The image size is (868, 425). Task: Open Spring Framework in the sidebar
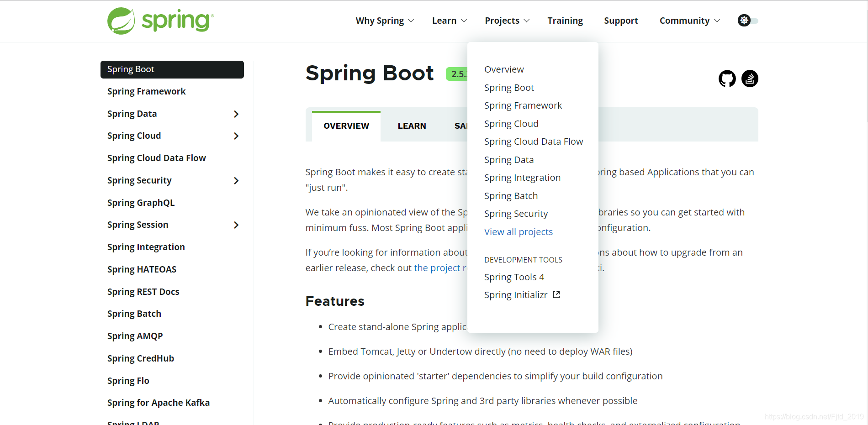coord(146,91)
